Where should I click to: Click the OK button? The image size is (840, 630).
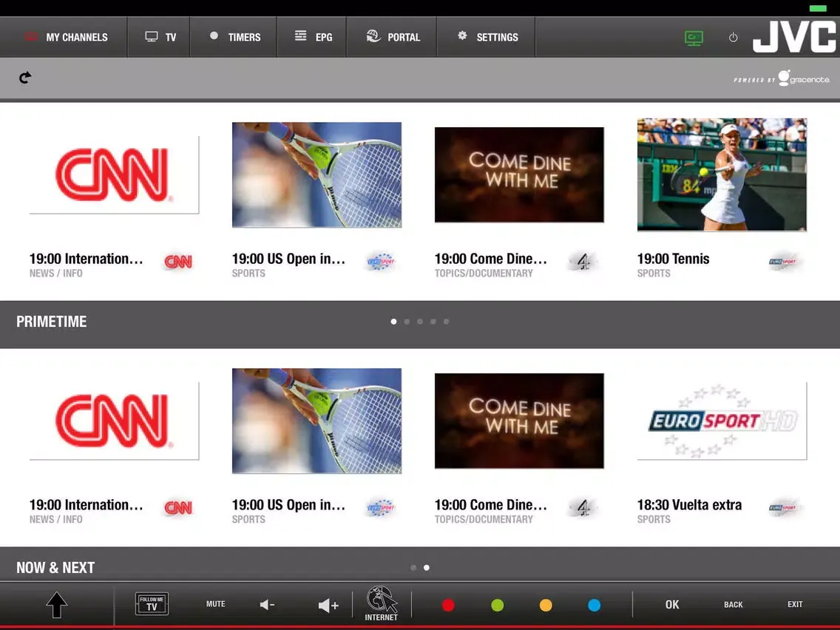(x=672, y=604)
